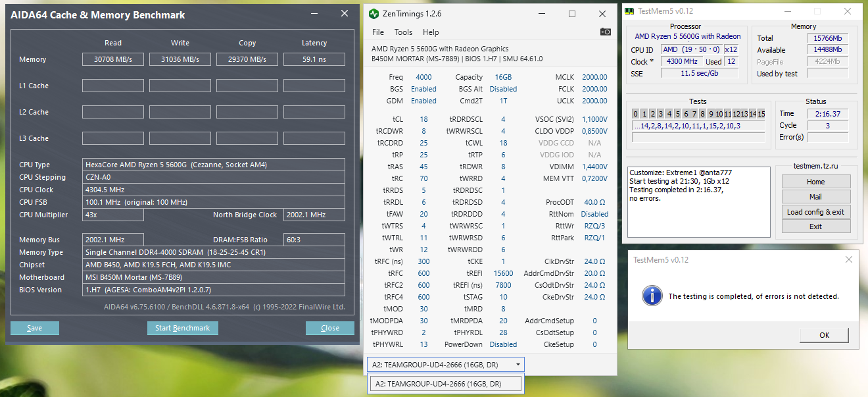This screenshot has height=397, width=868.
Task: Click the tREFI value 15600
Action: 503,273
